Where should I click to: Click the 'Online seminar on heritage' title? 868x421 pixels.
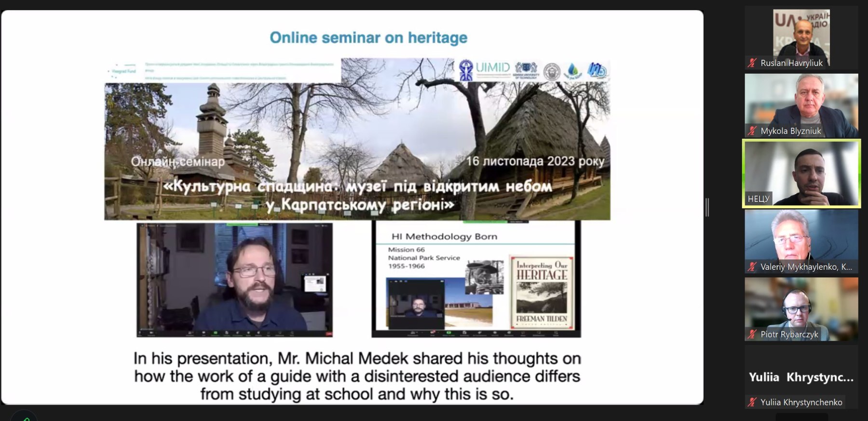point(368,38)
